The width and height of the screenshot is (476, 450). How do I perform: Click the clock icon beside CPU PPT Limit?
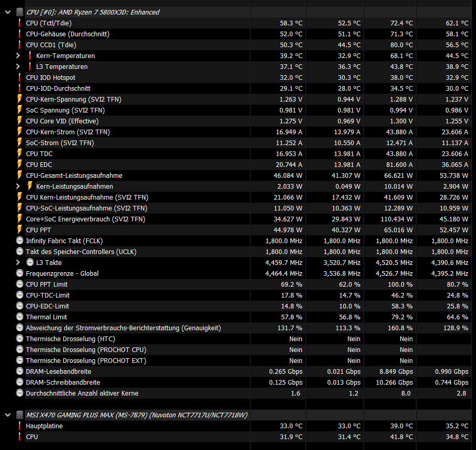click(x=20, y=284)
